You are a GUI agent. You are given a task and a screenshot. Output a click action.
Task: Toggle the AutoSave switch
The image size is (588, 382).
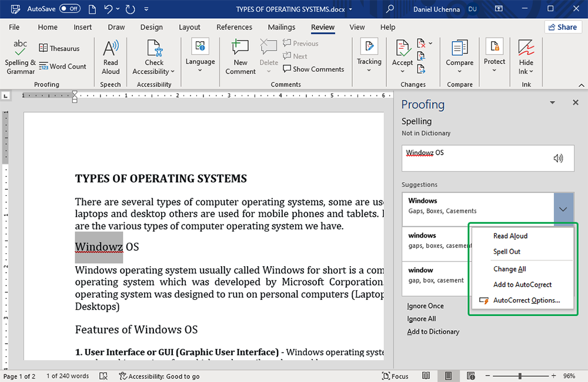(x=70, y=9)
